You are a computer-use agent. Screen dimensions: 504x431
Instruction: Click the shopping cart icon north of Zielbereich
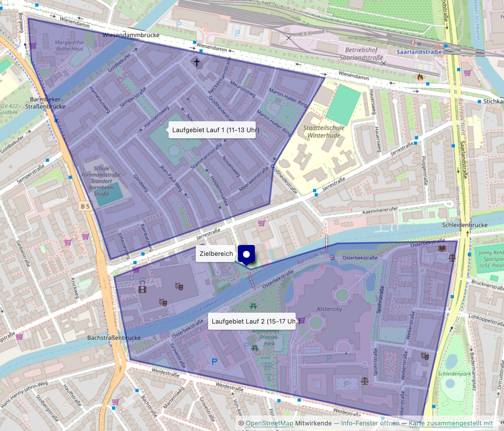261,223
